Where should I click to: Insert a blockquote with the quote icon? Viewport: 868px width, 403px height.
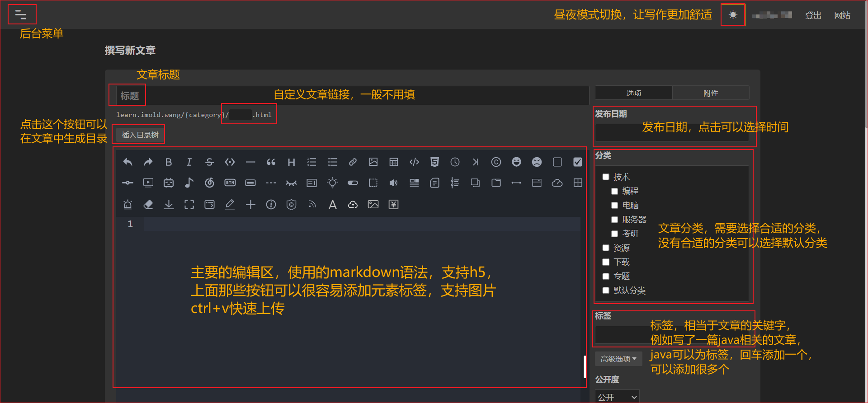click(271, 162)
